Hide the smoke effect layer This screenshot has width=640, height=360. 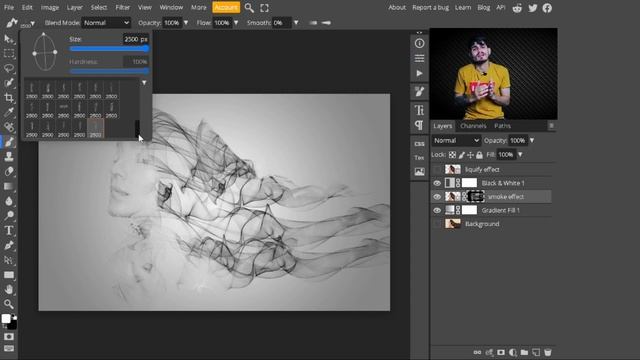point(437,197)
